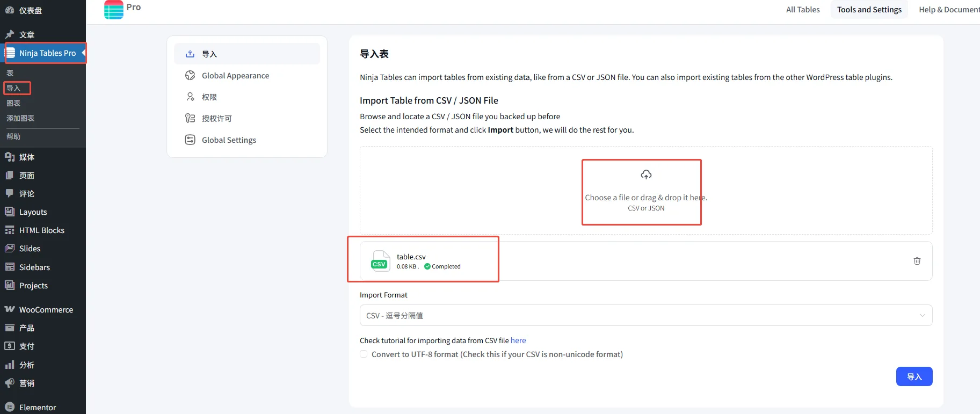Click the blue 导入 import button
Viewport: 980px width, 414px height.
point(914,376)
